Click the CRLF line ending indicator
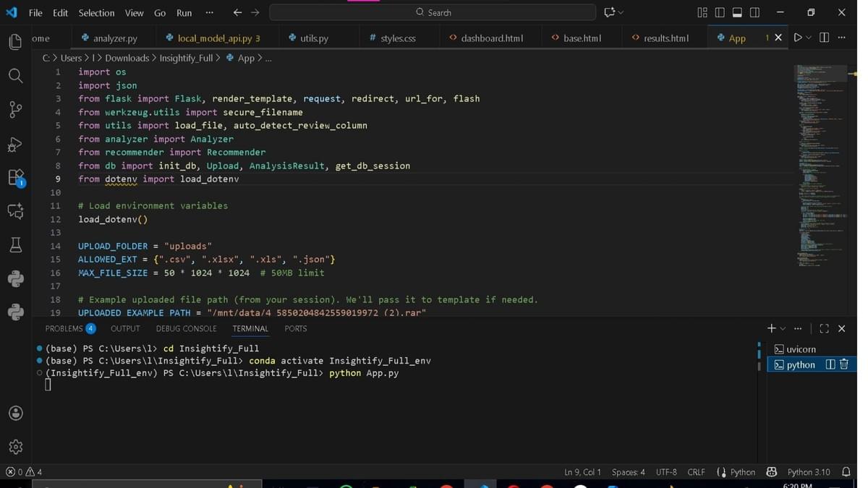The image size is (868, 488). pyautogui.click(x=696, y=472)
